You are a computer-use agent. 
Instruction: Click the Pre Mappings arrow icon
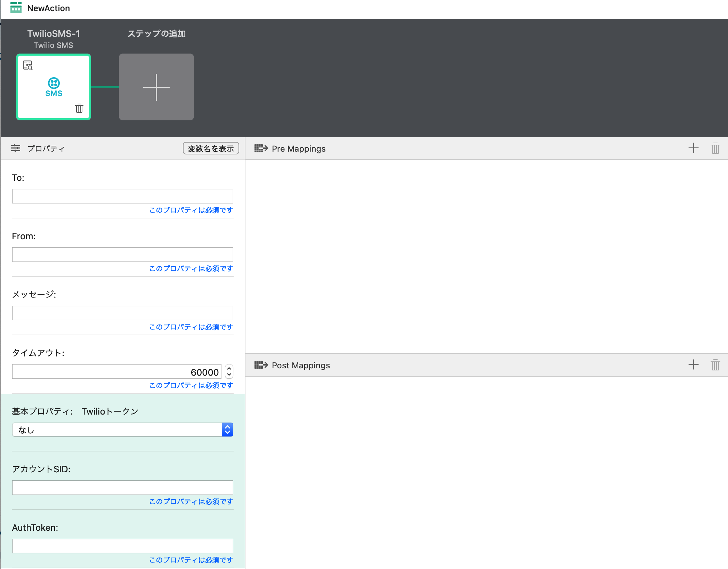pos(261,149)
